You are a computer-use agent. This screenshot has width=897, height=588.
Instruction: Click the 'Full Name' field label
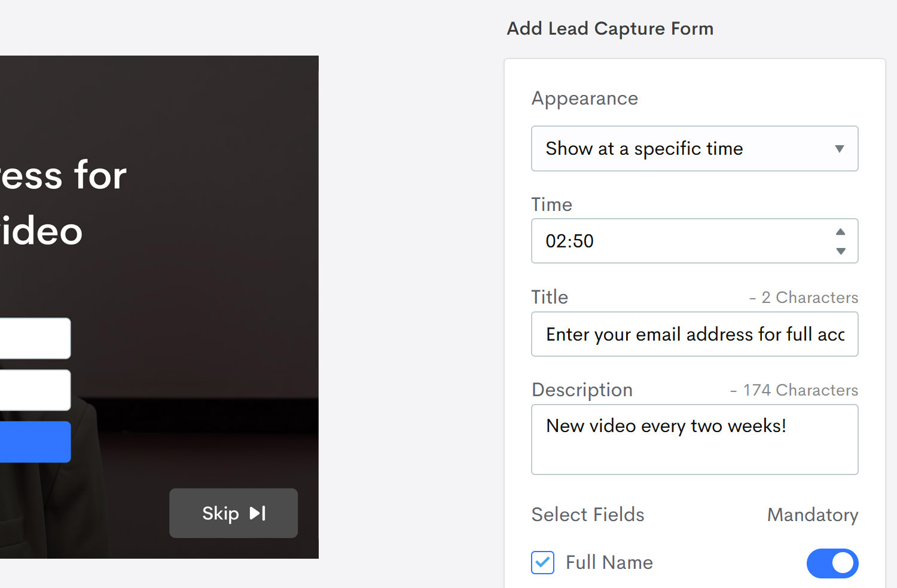coord(609,562)
